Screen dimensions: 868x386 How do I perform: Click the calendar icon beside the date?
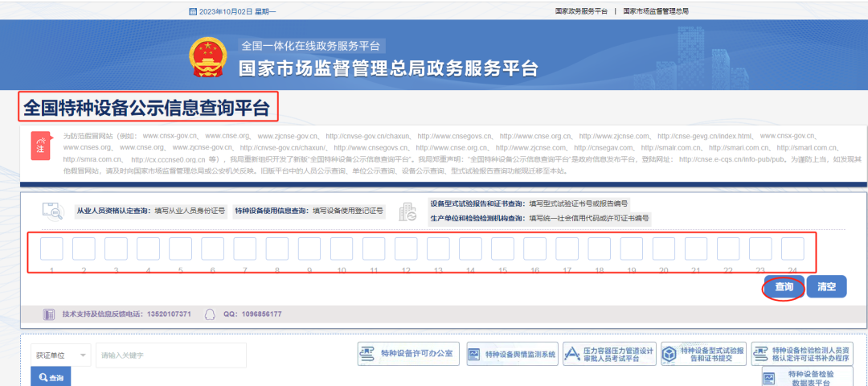(192, 11)
